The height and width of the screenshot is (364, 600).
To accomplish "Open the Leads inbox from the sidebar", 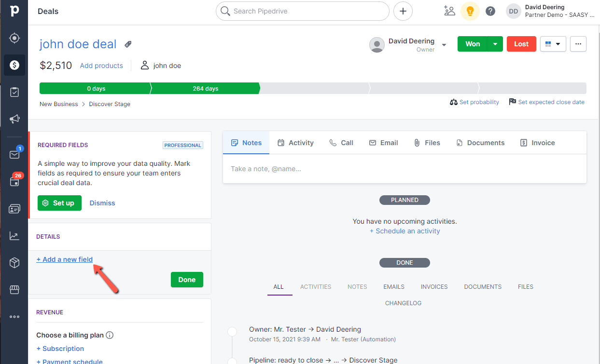I will pos(14,38).
